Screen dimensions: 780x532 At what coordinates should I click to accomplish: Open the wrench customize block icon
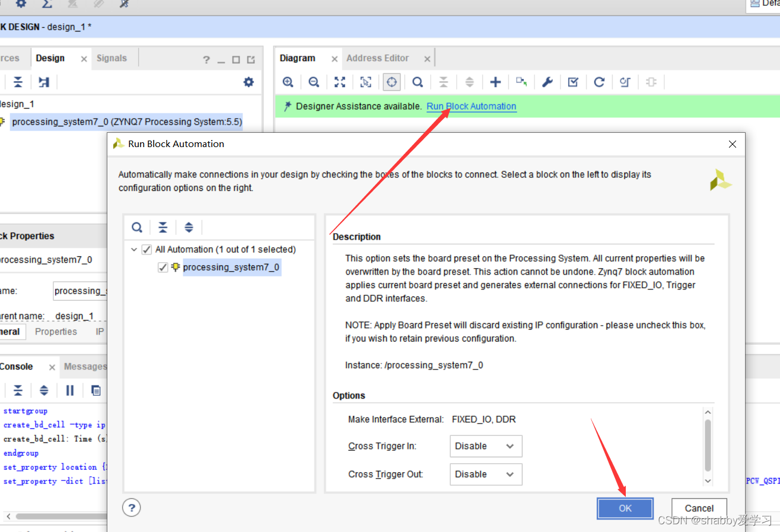[547, 82]
